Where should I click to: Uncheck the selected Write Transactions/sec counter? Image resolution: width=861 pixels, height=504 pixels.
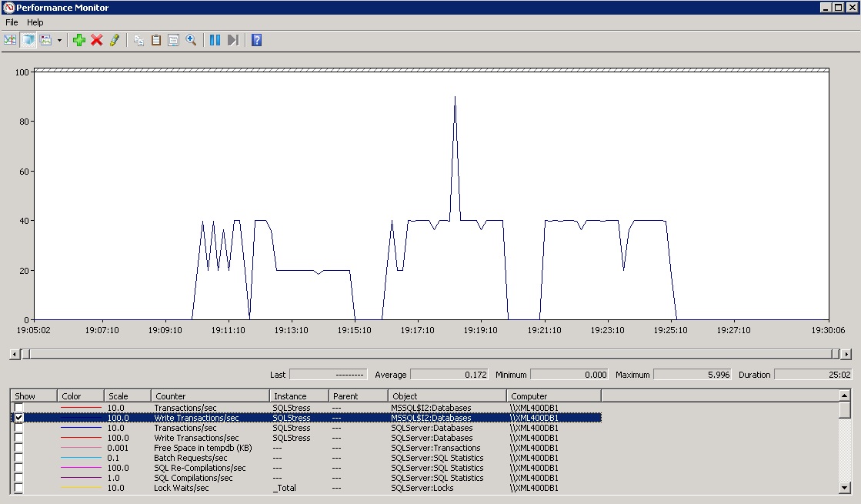click(19, 418)
